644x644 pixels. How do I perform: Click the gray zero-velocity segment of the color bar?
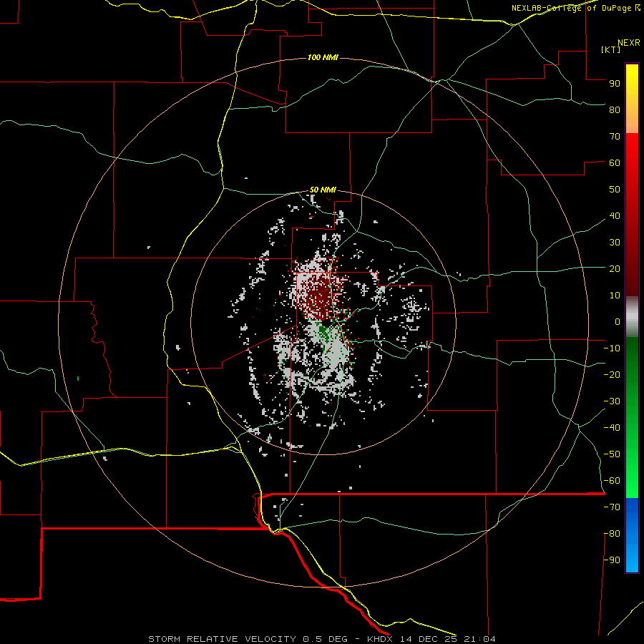click(632, 317)
